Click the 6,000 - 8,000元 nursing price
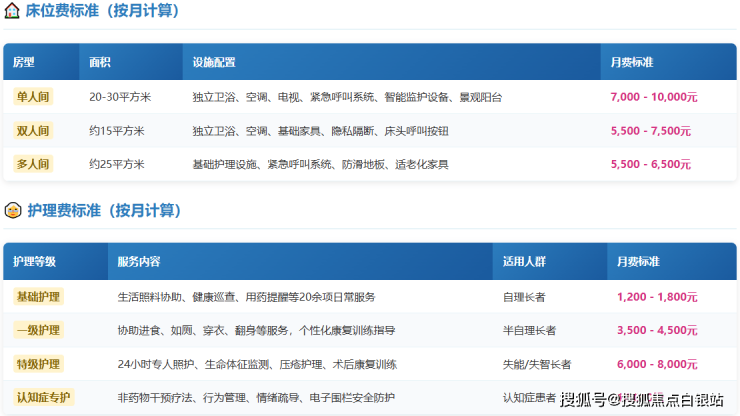740x416 pixels. [657, 364]
